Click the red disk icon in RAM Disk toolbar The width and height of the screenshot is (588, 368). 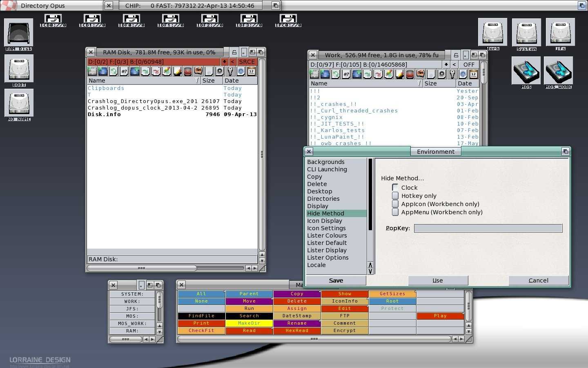(187, 71)
